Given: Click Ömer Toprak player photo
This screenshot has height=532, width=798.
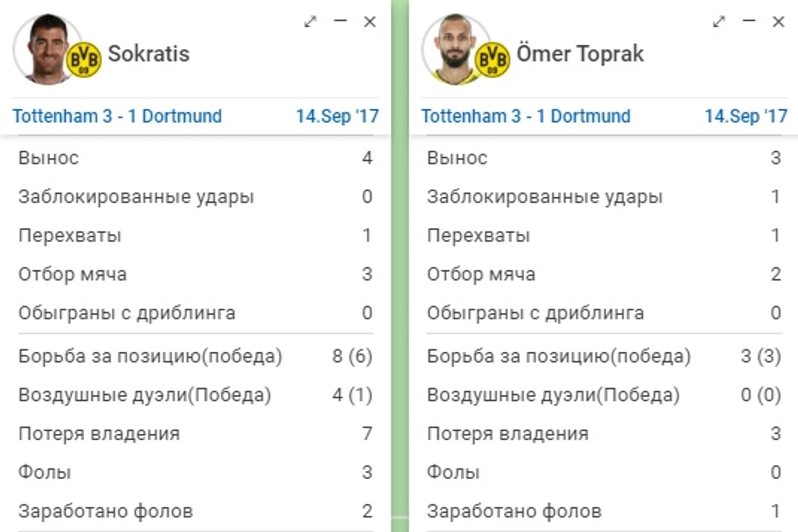Looking at the screenshot, I should coord(455,49).
